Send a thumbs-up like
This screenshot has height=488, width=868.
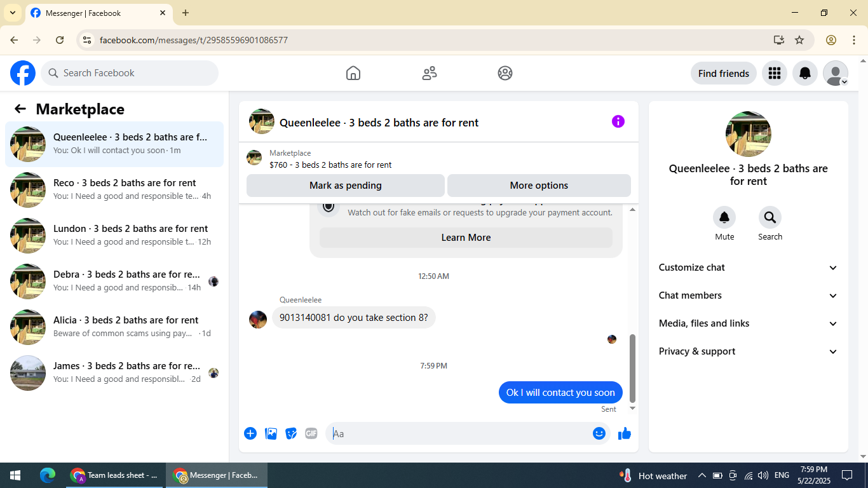coord(625,433)
